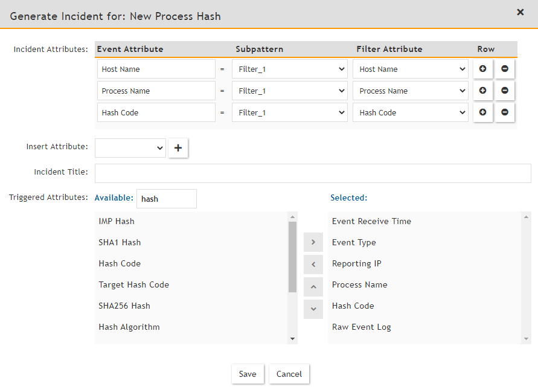Move selected attribute down in order
Screen dimensions: 538x392
pyautogui.click(x=313, y=309)
